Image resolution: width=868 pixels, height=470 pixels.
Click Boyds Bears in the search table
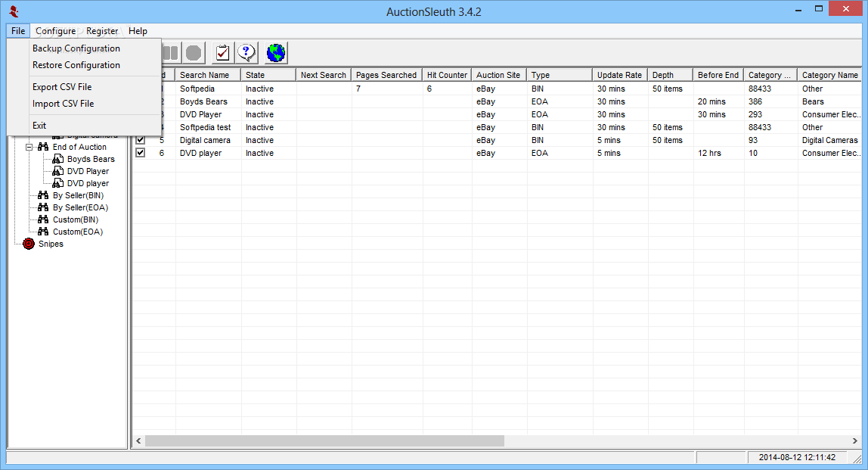pos(203,101)
